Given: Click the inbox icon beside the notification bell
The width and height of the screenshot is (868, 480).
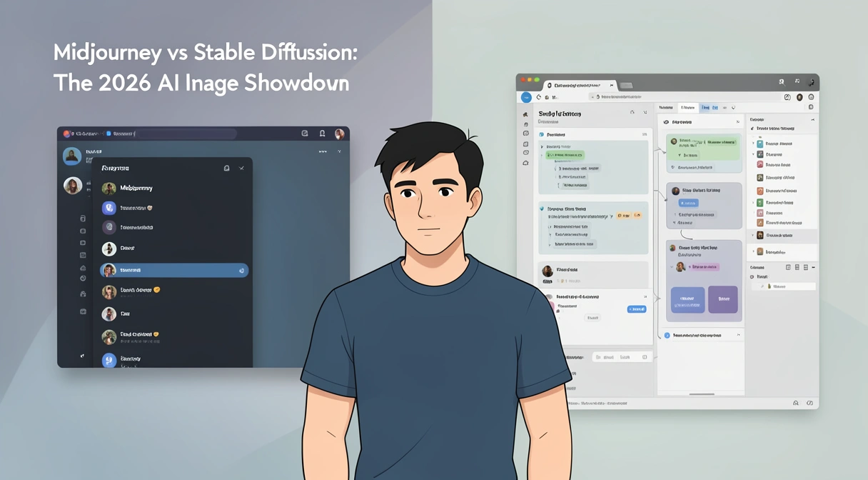Looking at the screenshot, I should [304, 133].
